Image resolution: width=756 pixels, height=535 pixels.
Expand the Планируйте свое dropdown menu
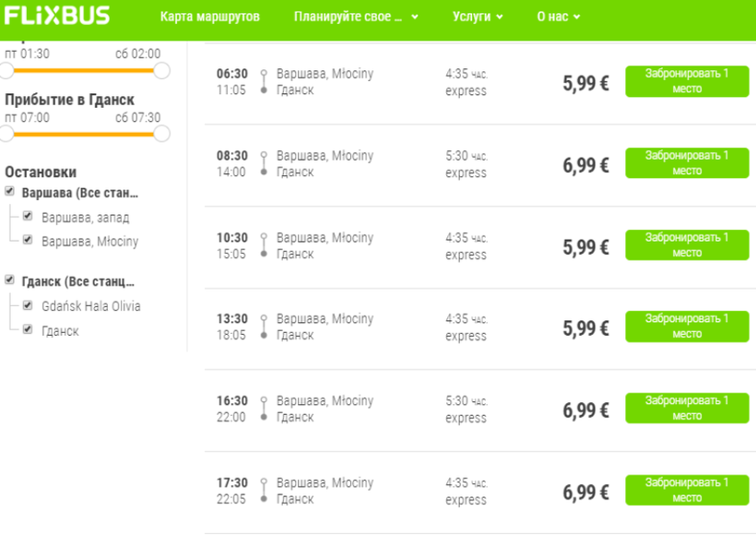pyautogui.click(x=356, y=17)
